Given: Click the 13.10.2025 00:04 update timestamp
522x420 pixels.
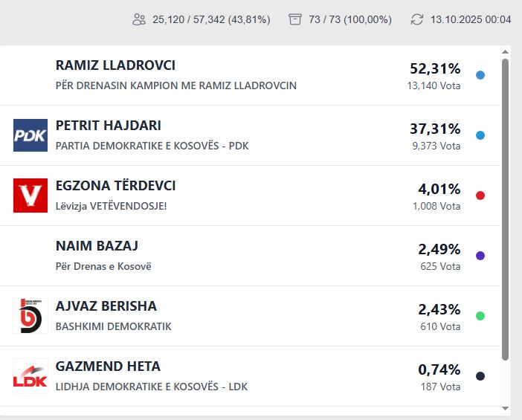Looking at the screenshot, I should click(x=471, y=19).
